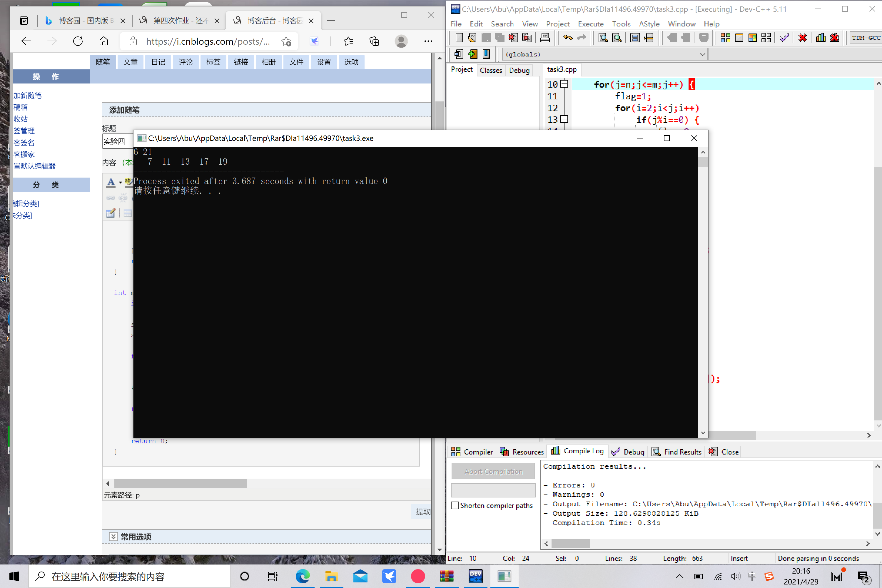882x588 pixels.
Task: Enable Shorten compiler paths checkbox
Action: (455, 505)
